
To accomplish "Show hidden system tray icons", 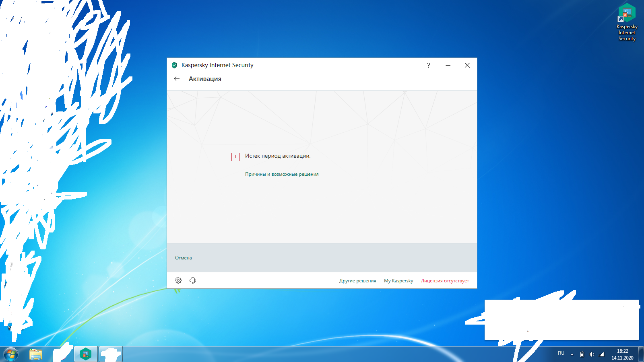I will tap(572, 354).
